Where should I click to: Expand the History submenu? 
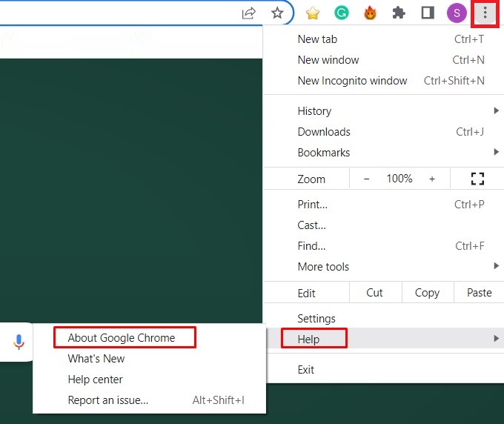click(x=384, y=111)
